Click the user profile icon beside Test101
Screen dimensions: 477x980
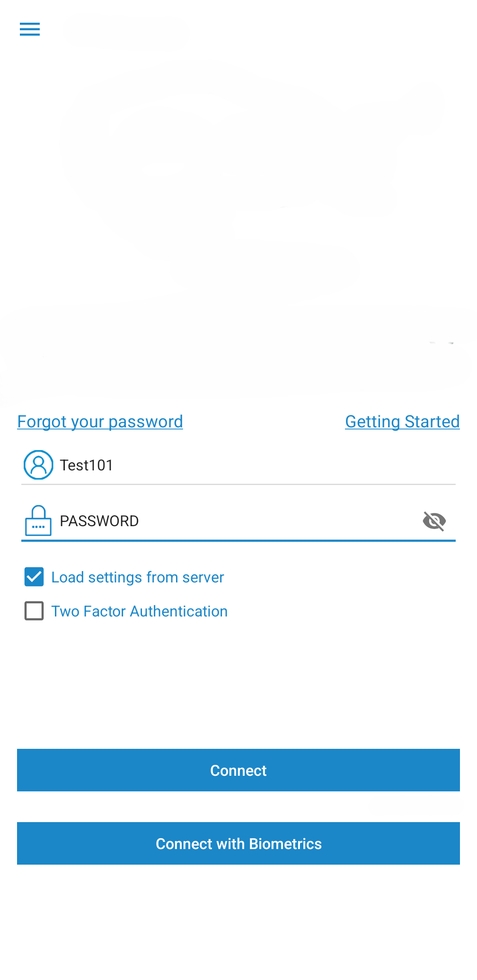(x=38, y=465)
